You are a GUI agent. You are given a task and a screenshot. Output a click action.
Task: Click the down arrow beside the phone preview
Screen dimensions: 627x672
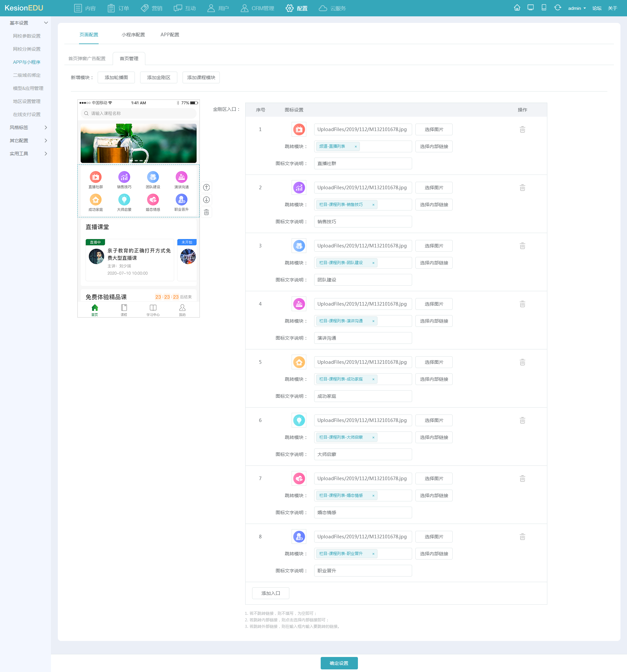(x=206, y=199)
